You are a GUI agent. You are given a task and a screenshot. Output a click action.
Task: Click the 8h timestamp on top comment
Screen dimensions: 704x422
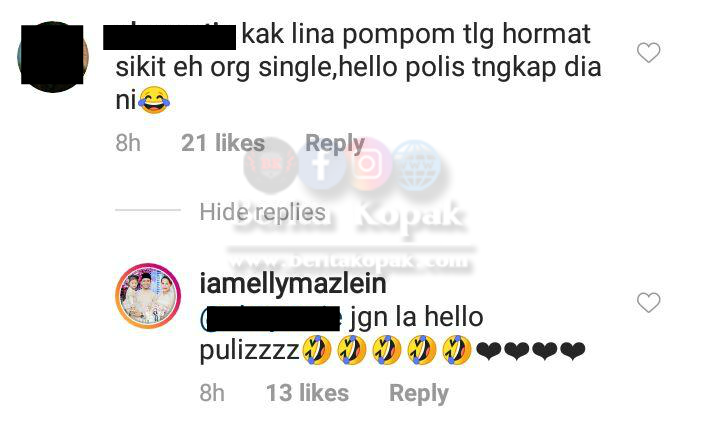click(x=128, y=144)
